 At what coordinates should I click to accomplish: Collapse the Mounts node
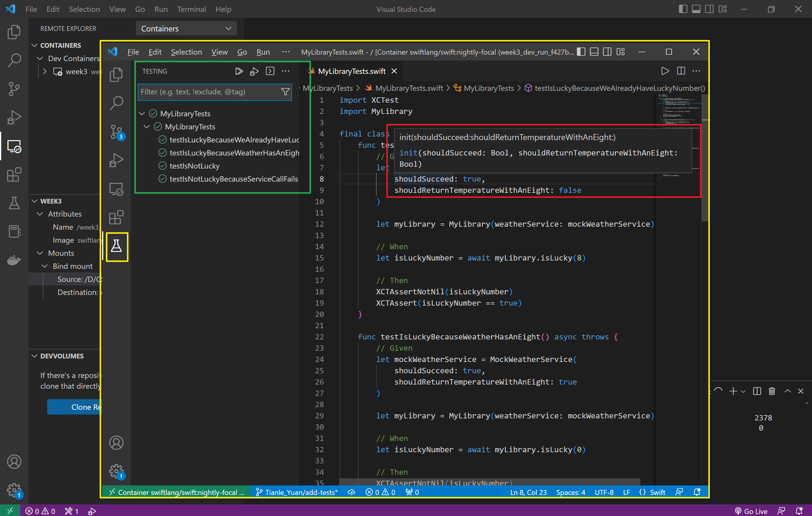tap(40, 253)
